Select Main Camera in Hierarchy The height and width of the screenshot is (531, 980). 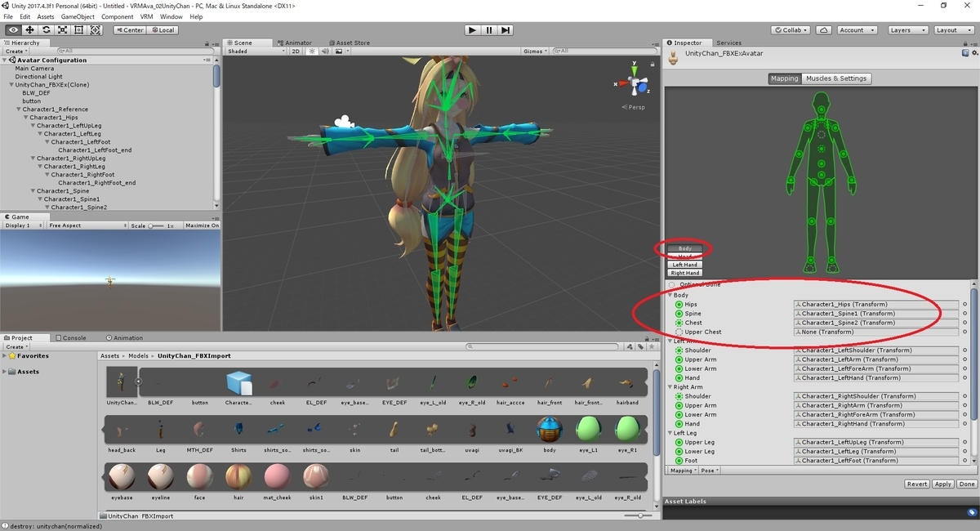click(34, 69)
